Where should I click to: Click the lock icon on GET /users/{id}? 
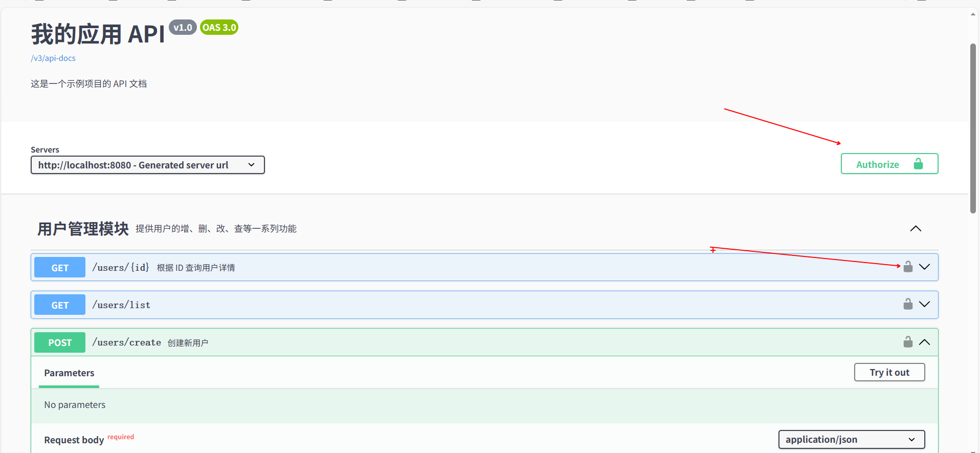908,267
